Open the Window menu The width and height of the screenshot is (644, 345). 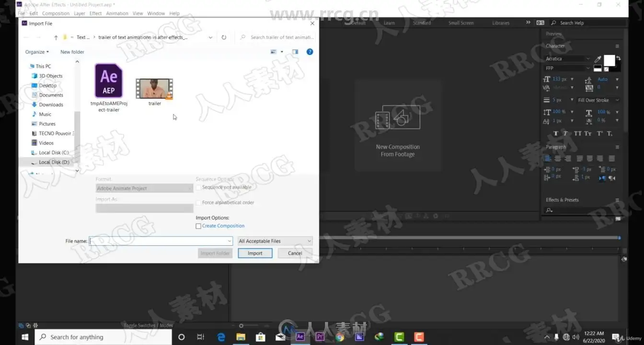coord(156,13)
